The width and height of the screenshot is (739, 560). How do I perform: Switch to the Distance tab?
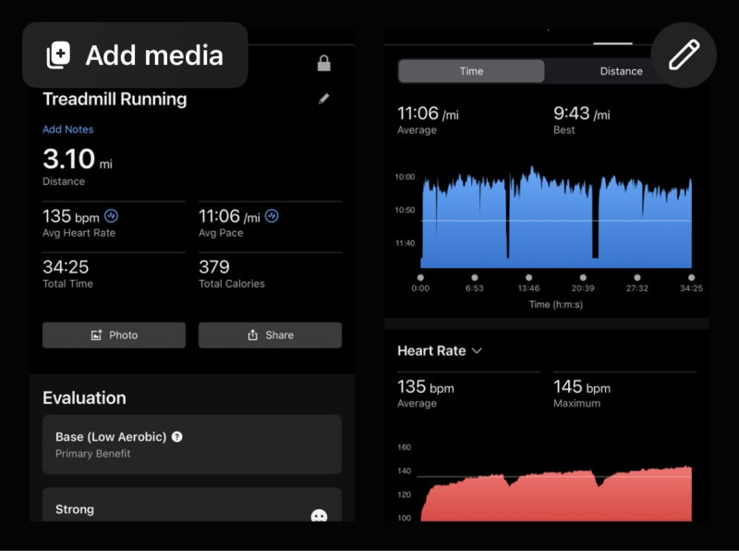pos(621,71)
